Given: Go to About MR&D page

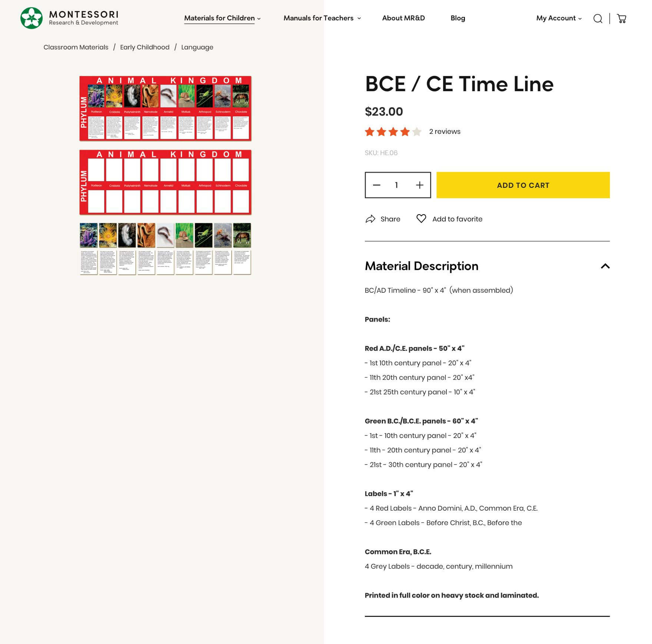Looking at the screenshot, I should [x=403, y=18].
